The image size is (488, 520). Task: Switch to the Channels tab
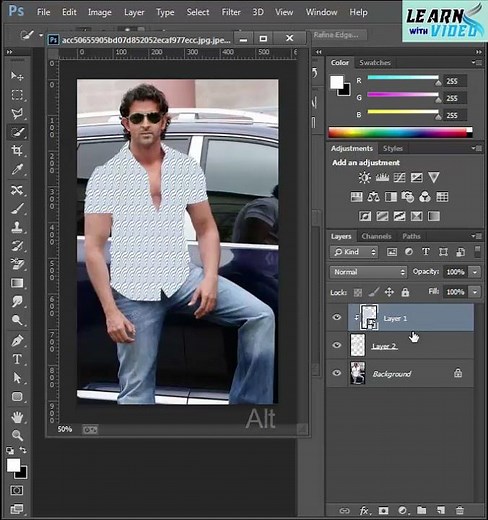(x=376, y=236)
